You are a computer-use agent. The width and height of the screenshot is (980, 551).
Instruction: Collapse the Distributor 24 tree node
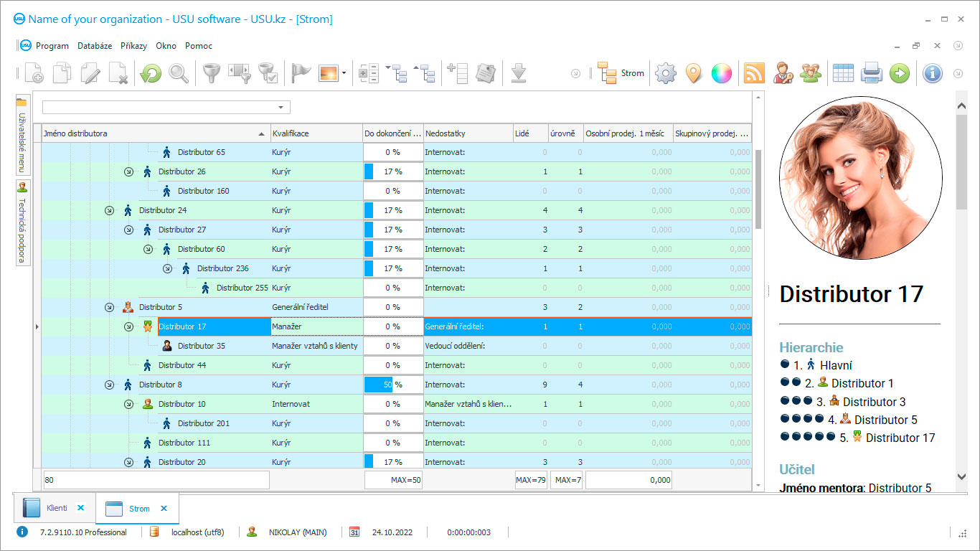pos(109,210)
